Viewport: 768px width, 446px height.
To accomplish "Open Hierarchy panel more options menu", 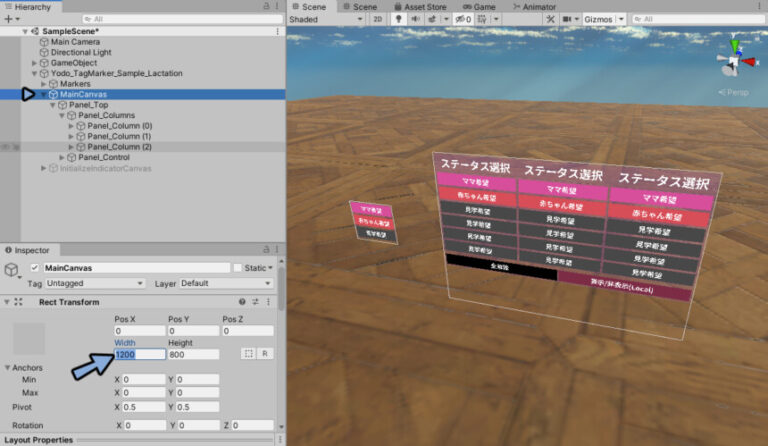I will pyautogui.click(x=277, y=6).
